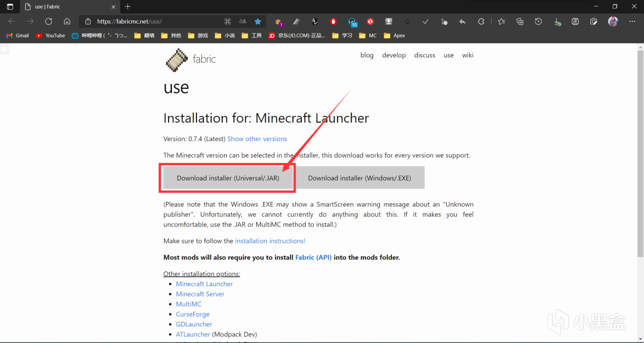Open the translate page icon in address bar
644x343 pixels.
click(243, 21)
